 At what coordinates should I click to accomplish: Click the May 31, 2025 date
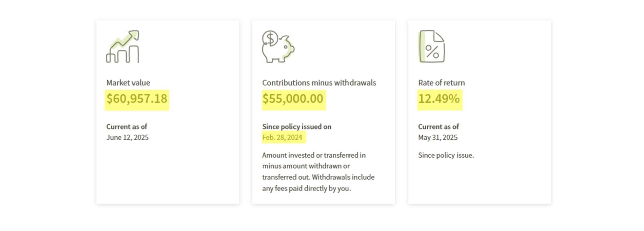[438, 138]
